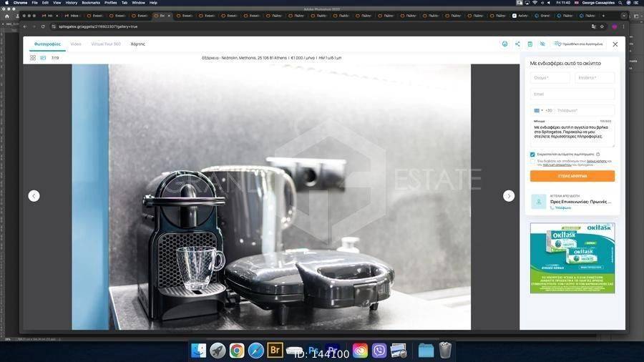Open Adobe Bridge from the dock

pos(275,350)
